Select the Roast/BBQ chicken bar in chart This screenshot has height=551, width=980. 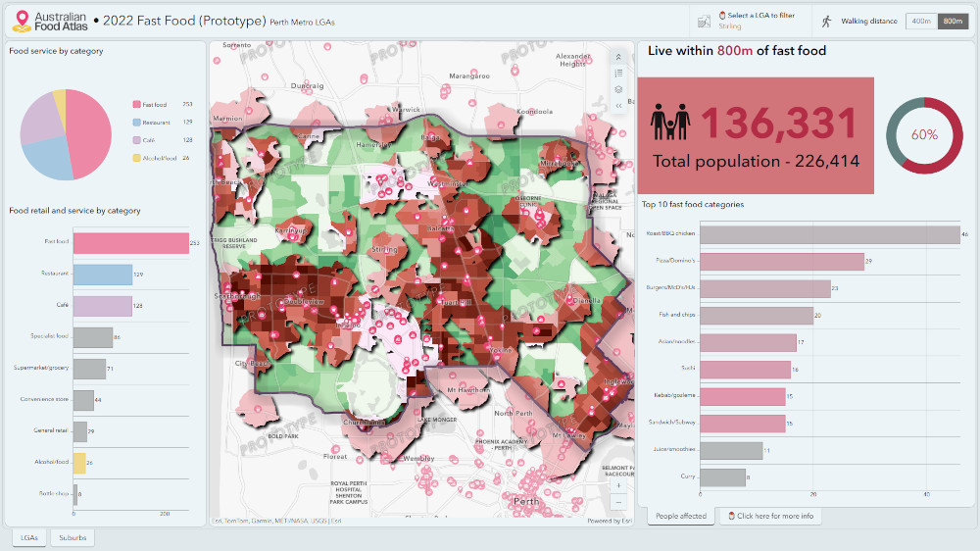[801, 234]
